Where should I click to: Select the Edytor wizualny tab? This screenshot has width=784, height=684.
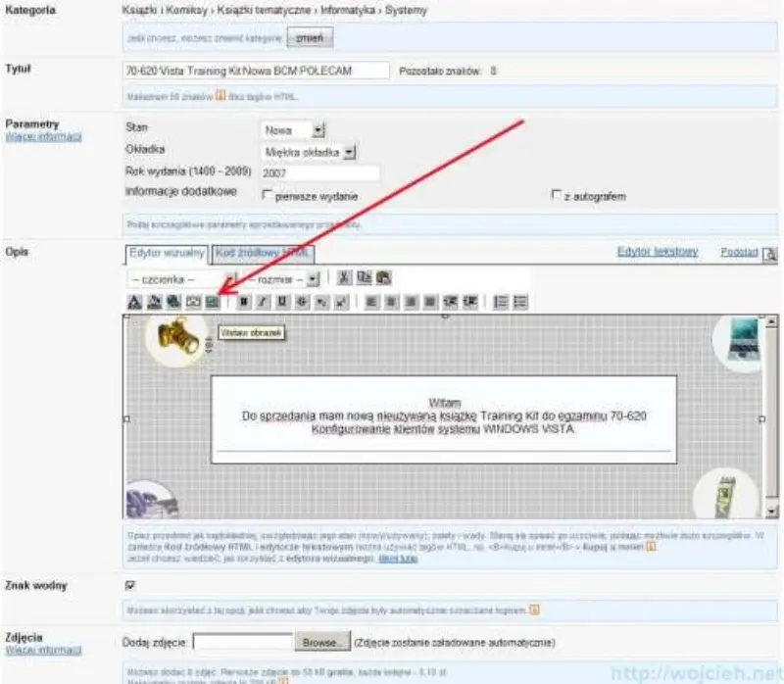click(167, 253)
